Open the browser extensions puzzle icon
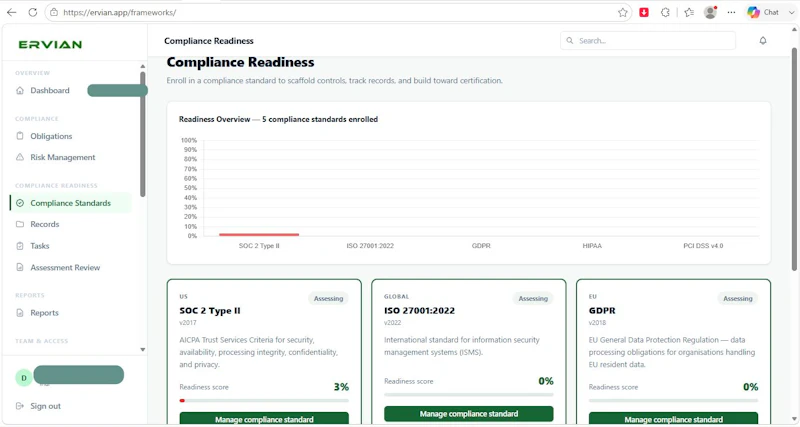The height and width of the screenshot is (427, 800). click(x=665, y=12)
